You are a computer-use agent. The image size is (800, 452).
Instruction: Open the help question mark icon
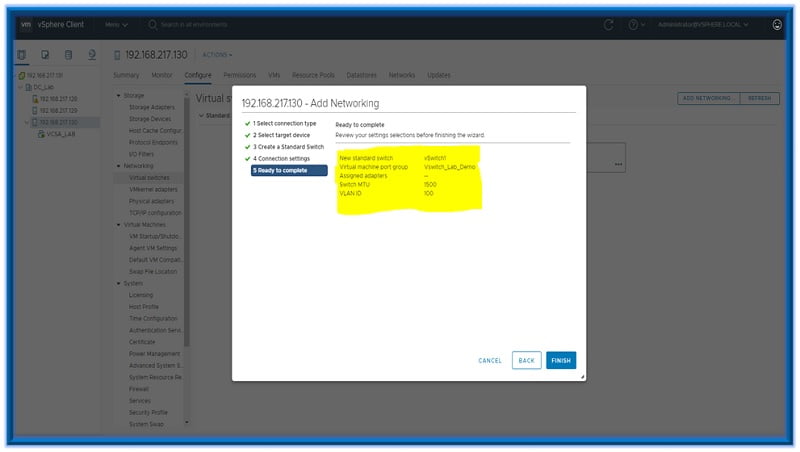(634, 24)
